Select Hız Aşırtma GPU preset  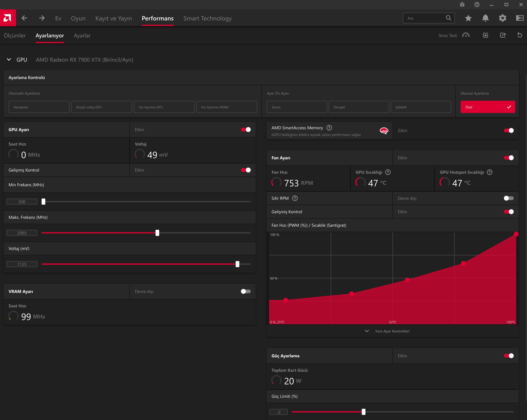164,107
